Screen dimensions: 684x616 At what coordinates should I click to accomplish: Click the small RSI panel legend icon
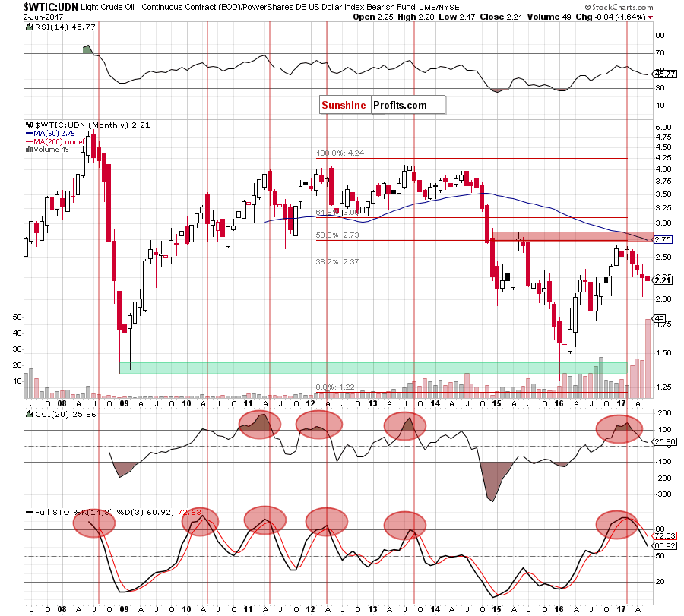pyautogui.click(x=29, y=27)
